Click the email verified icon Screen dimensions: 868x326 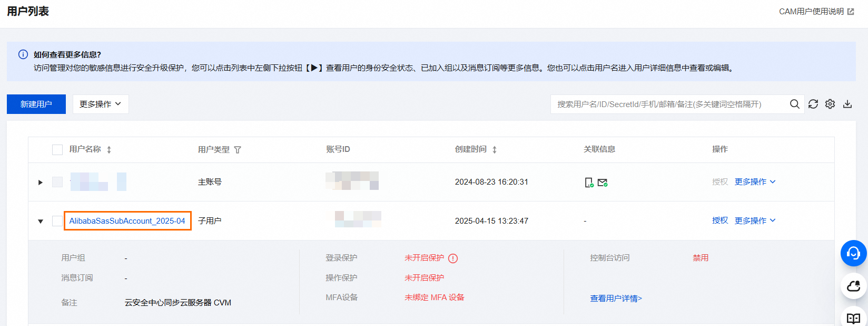pos(603,183)
